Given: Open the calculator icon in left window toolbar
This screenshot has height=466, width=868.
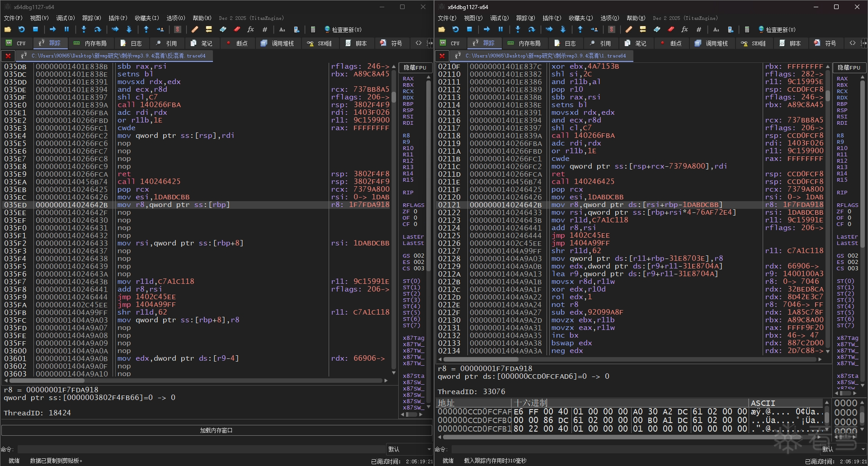Looking at the screenshot, I should click(313, 29).
